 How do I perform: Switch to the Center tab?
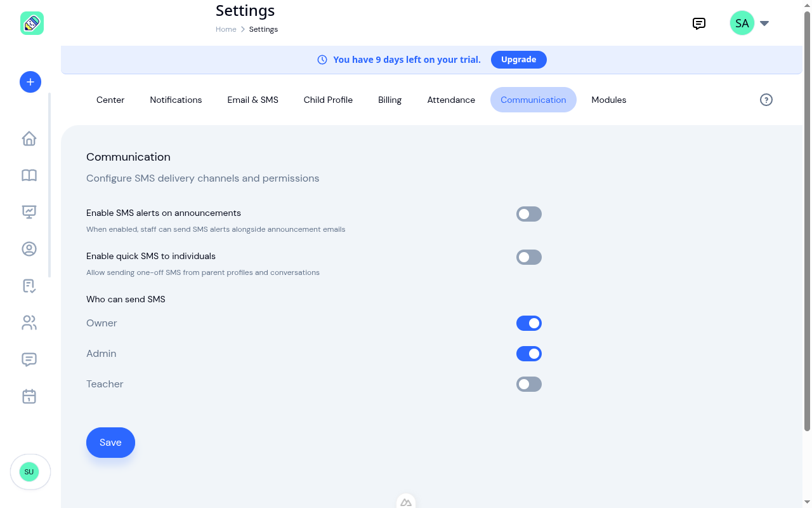pyautogui.click(x=110, y=100)
